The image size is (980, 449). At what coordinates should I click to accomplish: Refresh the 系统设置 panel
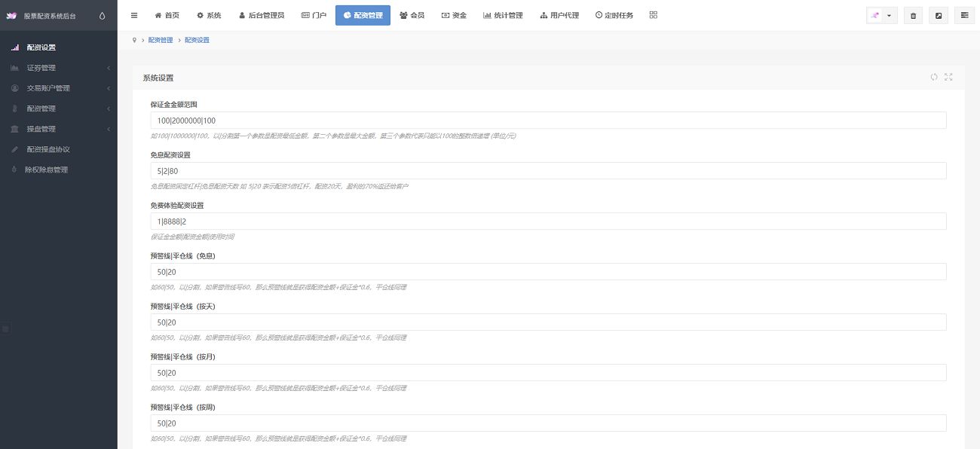coord(934,77)
